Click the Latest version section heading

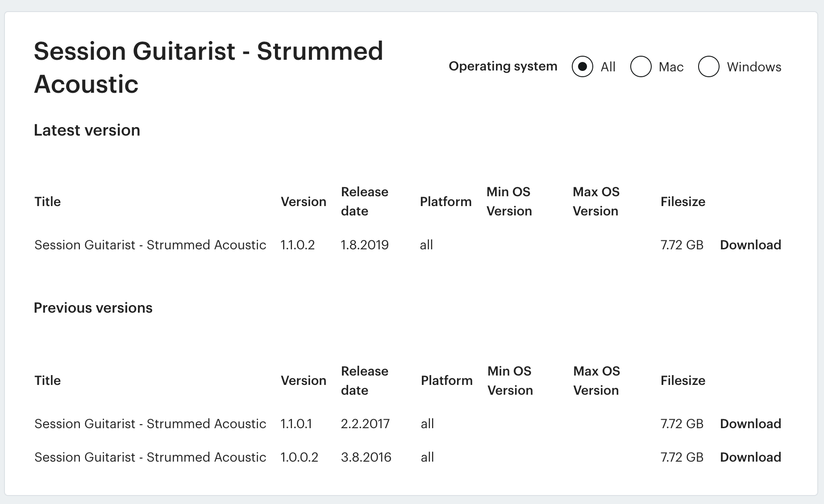tap(87, 130)
